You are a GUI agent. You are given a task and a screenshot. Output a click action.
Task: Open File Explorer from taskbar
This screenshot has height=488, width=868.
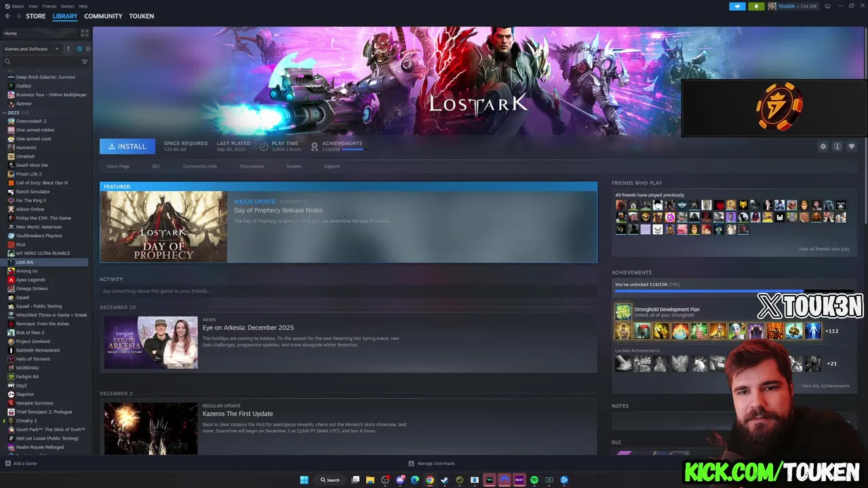tap(370, 480)
